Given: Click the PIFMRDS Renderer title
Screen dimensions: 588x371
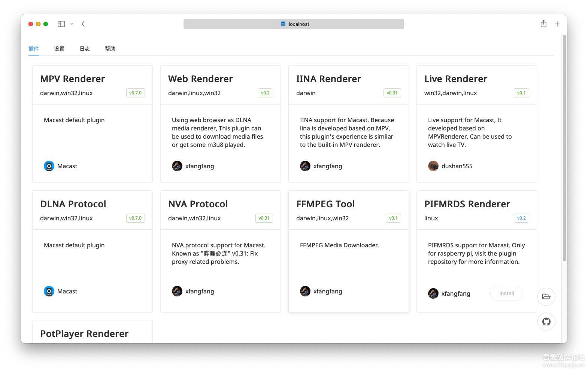Looking at the screenshot, I should (467, 204).
